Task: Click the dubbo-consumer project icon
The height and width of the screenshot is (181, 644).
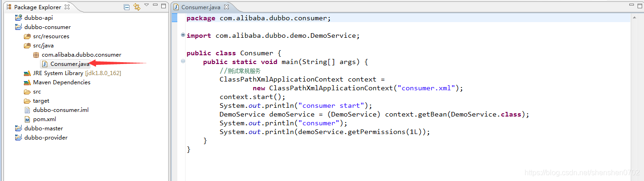Action: 18,27
